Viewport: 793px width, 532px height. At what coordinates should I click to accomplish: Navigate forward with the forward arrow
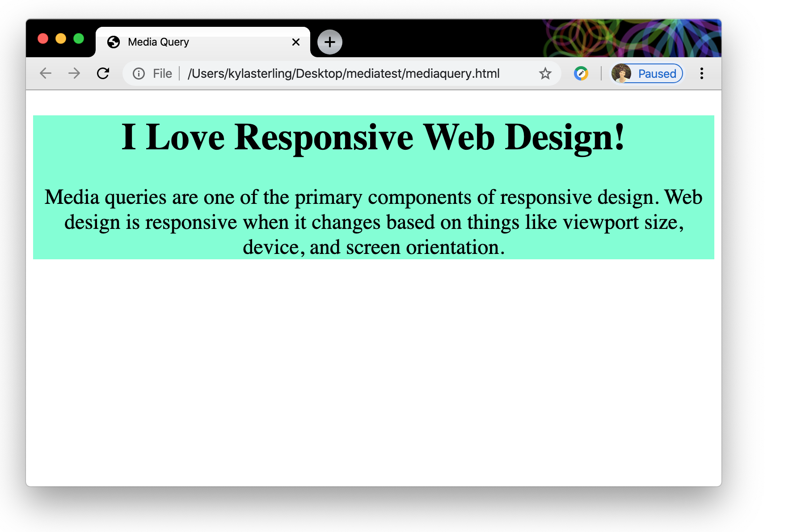74,73
